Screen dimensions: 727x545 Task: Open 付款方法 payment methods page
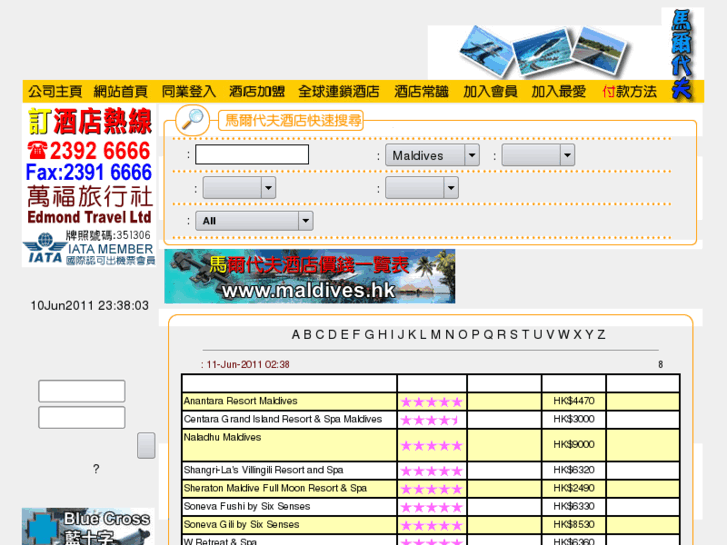coord(629,91)
